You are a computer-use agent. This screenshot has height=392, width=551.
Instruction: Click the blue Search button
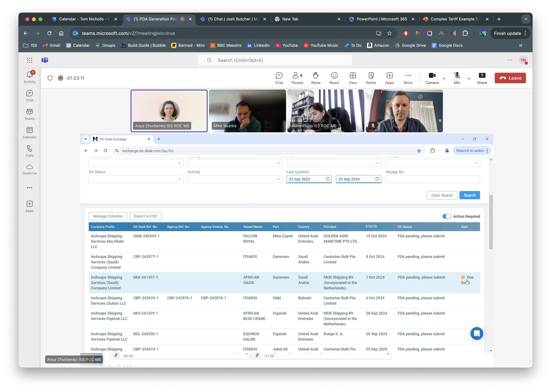point(469,195)
